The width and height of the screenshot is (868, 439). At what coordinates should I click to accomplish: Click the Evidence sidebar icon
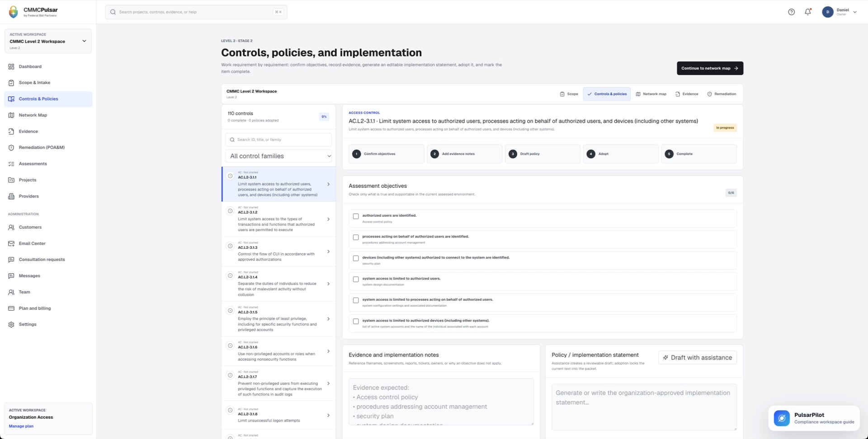(11, 131)
